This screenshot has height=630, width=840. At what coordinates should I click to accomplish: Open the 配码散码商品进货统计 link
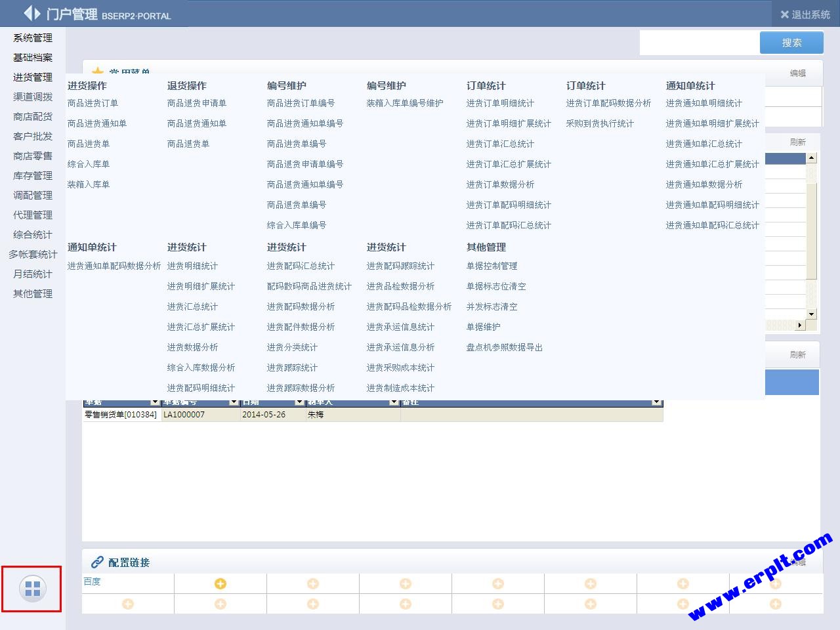tap(309, 286)
